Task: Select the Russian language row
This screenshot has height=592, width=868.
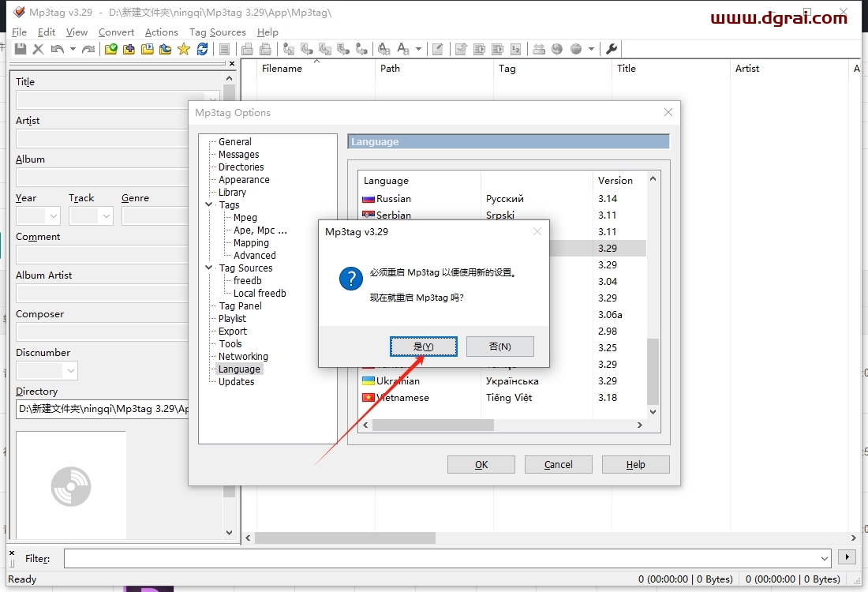Action: click(502, 199)
